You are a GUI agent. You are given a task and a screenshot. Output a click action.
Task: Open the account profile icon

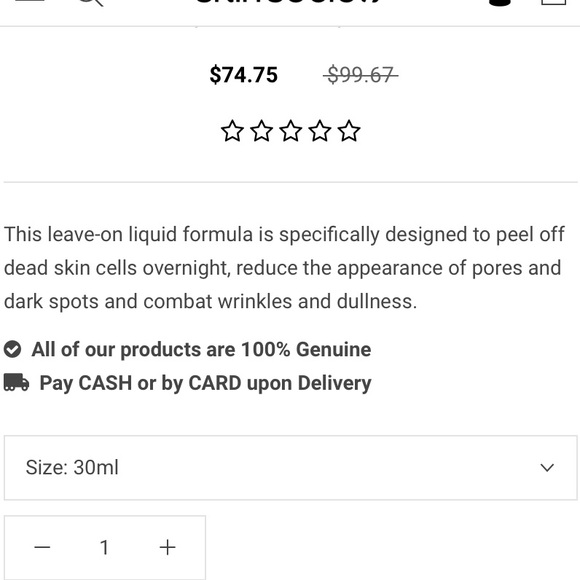click(499, 2)
